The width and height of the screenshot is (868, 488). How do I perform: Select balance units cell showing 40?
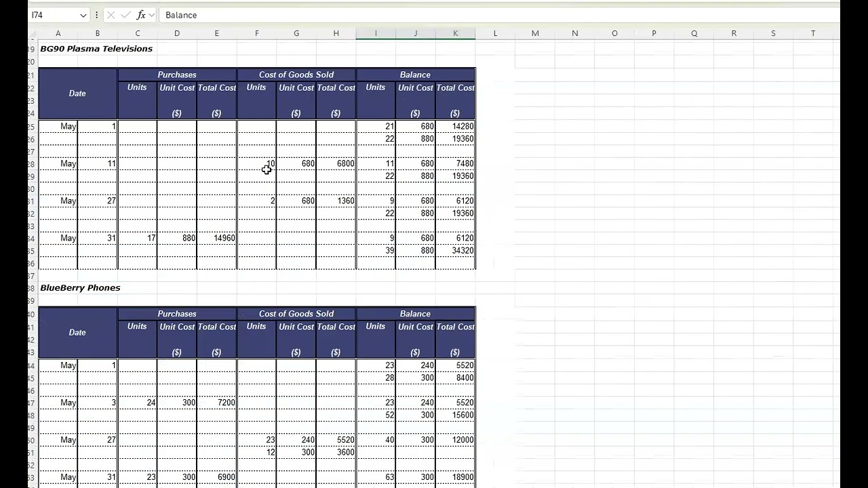376,441
